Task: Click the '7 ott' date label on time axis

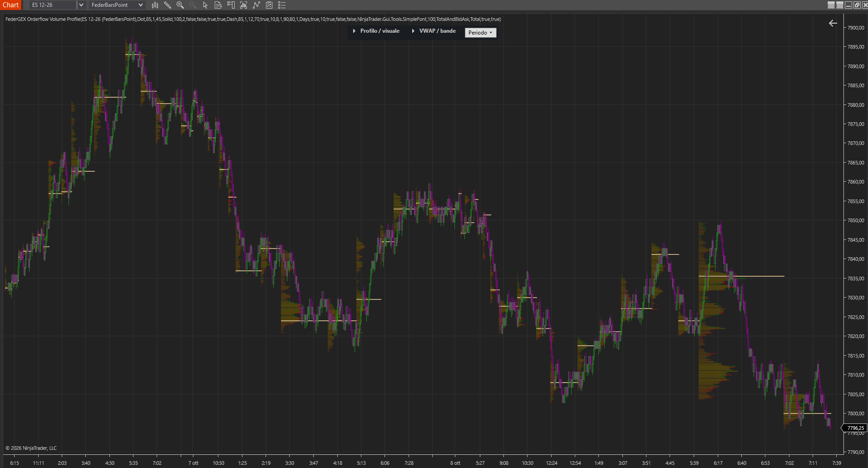Action: (x=193, y=463)
